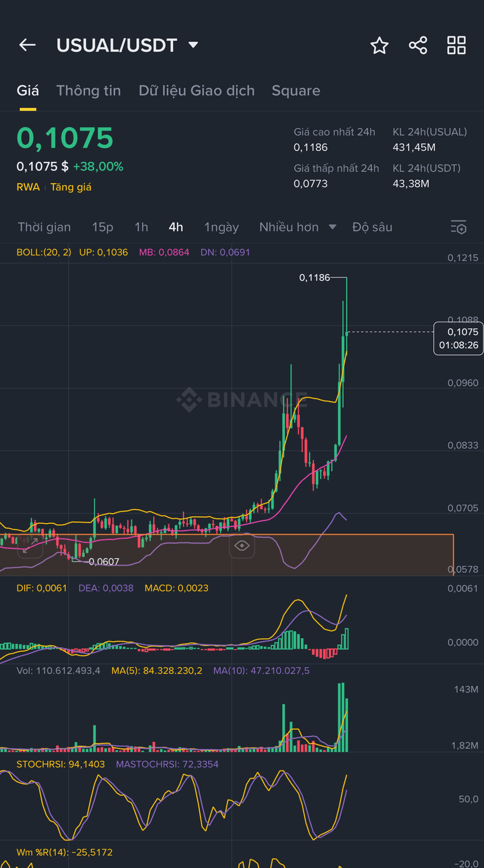Tap the 1,82M volume axis label

point(464,746)
